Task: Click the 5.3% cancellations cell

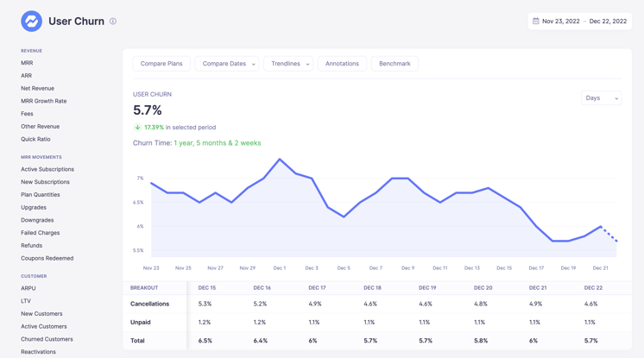Action: [x=205, y=304]
